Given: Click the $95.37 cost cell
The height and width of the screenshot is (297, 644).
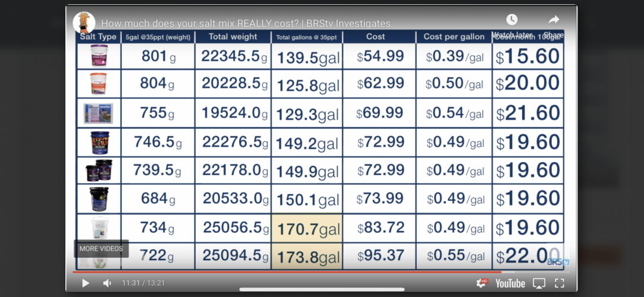Looking at the screenshot, I should pyautogui.click(x=379, y=255).
